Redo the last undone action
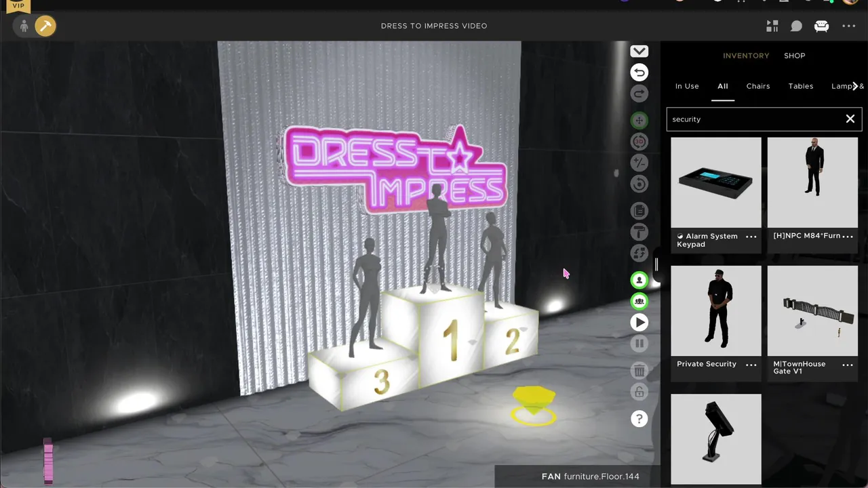This screenshot has width=868, height=488. [x=639, y=94]
